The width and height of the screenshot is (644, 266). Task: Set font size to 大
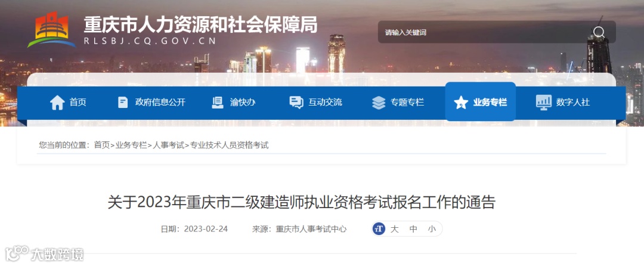click(394, 229)
